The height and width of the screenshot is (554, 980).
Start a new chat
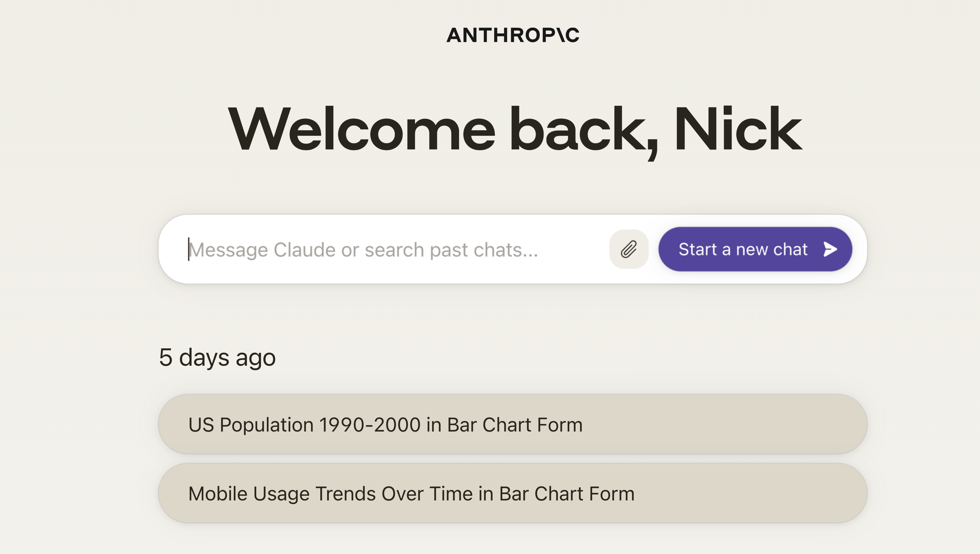tap(755, 249)
